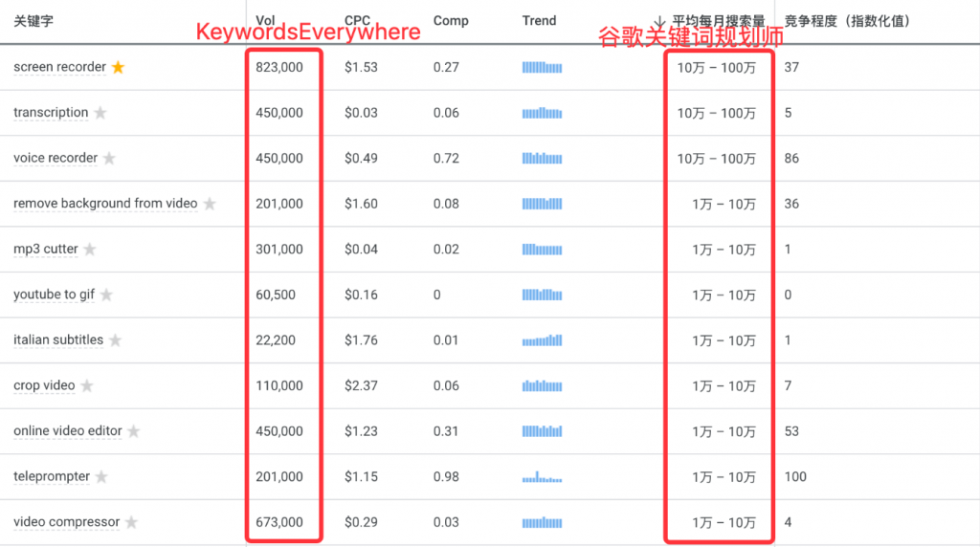
Task: Open trend chart for video compressor
Action: [x=542, y=522]
